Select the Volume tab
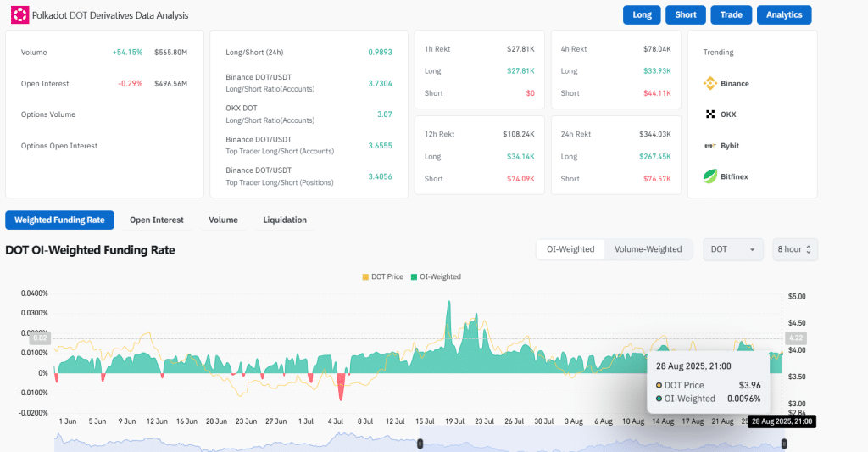 [x=223, y=220]
